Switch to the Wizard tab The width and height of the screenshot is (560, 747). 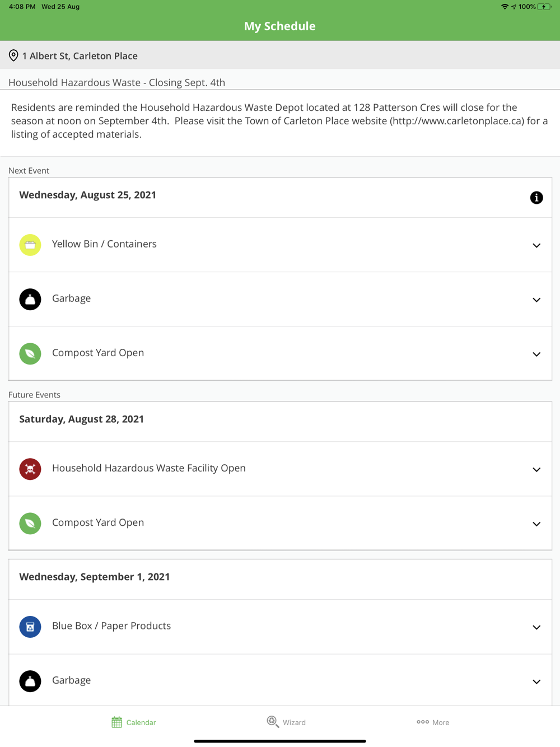click(x=286, y=722)
